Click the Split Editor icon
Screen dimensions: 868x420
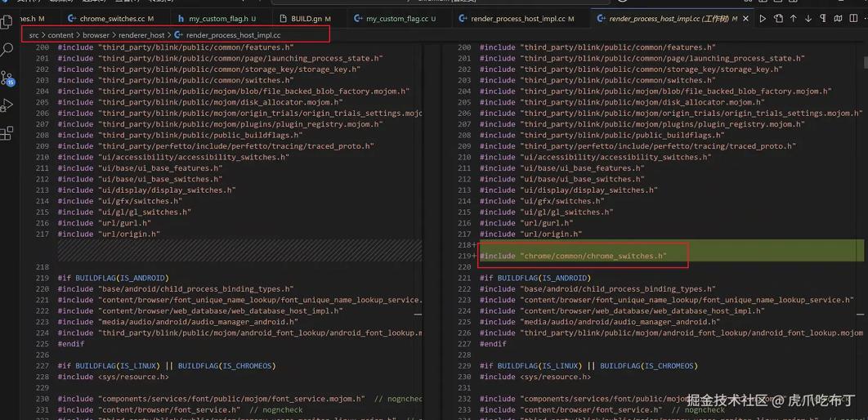coord(853,19)
